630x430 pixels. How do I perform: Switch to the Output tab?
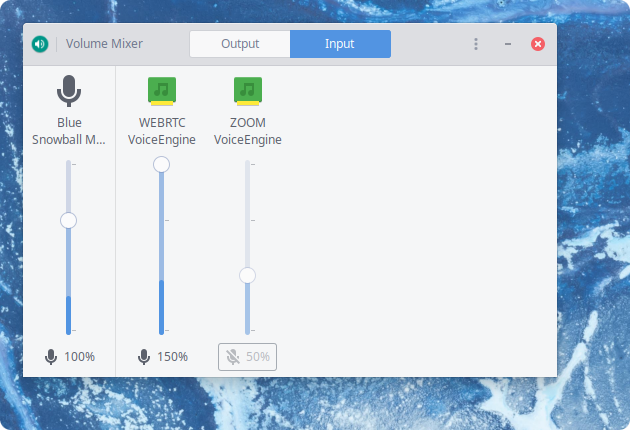240,44
